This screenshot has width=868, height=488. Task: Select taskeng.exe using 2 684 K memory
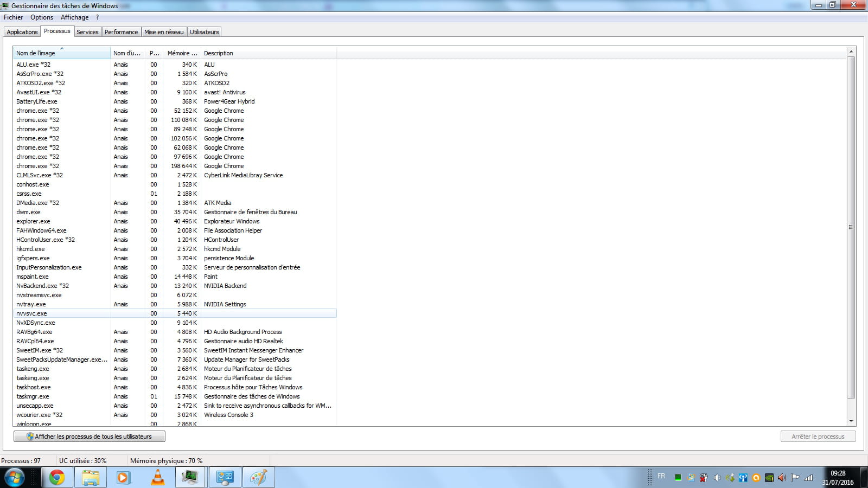pos(175,369)
